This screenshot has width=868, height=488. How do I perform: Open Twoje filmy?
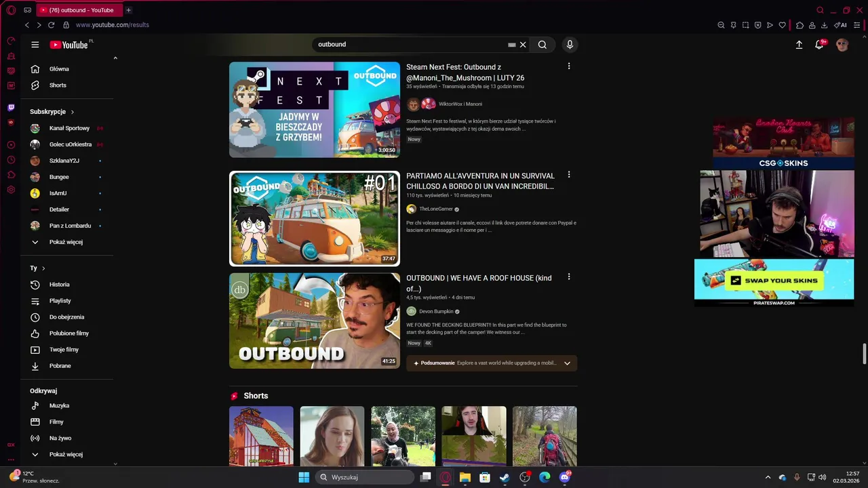click(x=64, y=350)
